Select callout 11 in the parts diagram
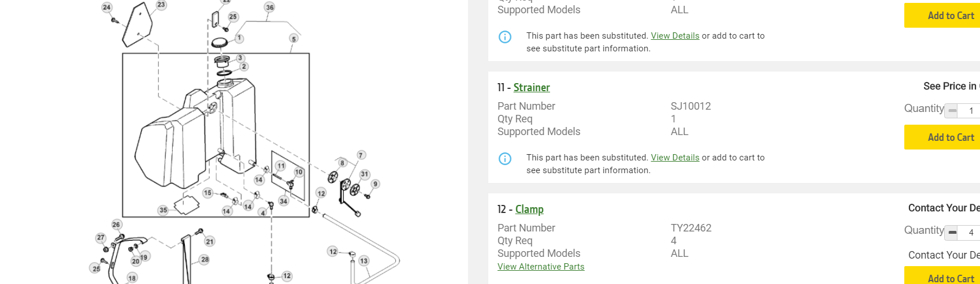The height and width of the screenshot is (284, 980). pyautogui.click(x=281, y=166)
